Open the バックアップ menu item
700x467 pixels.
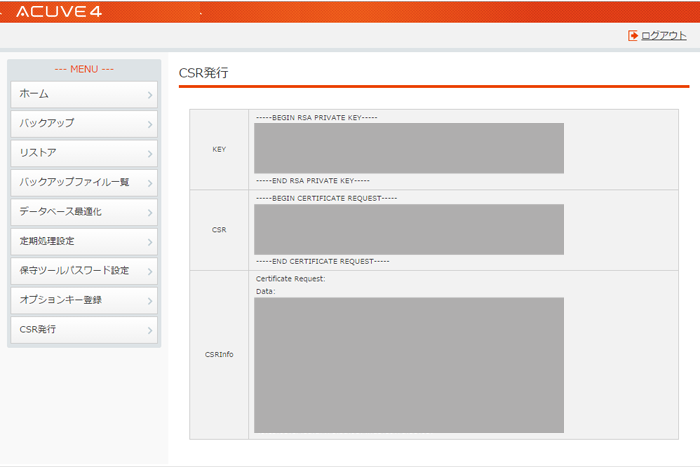(x=84, y=124)
